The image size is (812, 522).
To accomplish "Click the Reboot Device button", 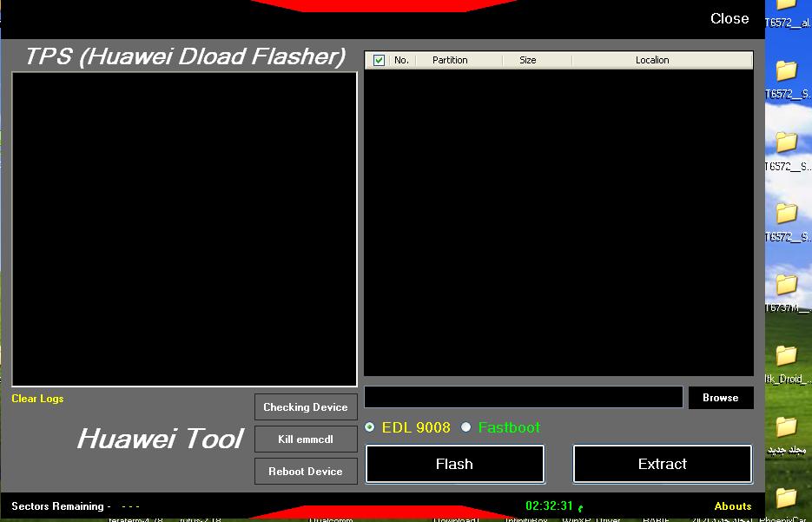I will (306, 472).
